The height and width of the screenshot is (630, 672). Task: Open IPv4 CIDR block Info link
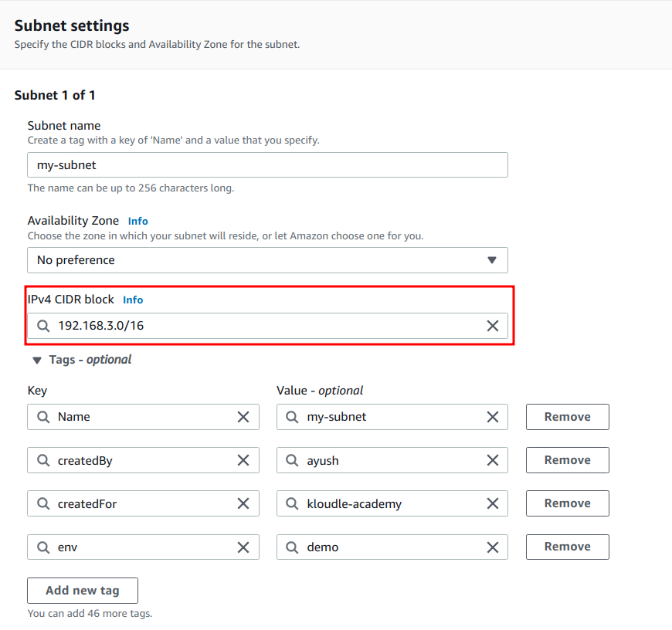133,300
